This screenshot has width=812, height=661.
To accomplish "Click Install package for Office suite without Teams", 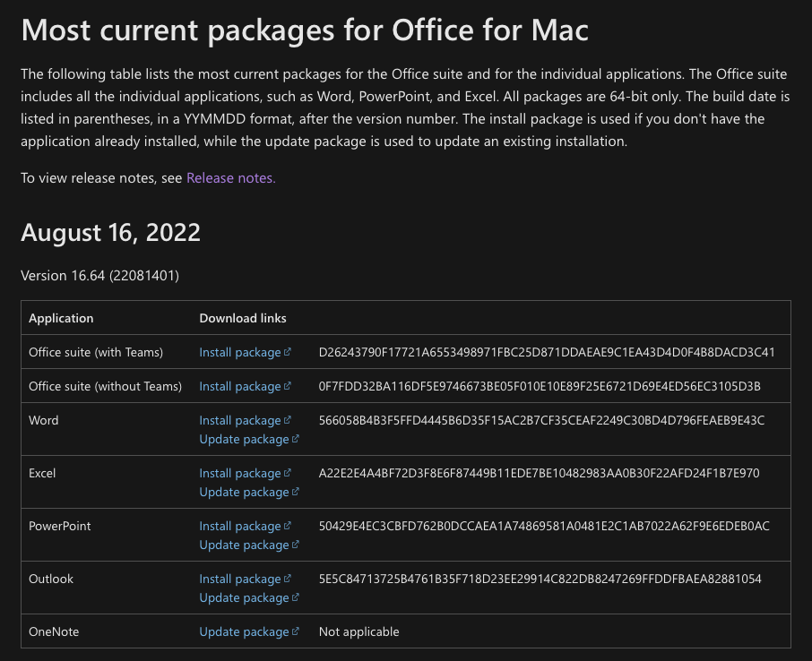I will 245,387.
